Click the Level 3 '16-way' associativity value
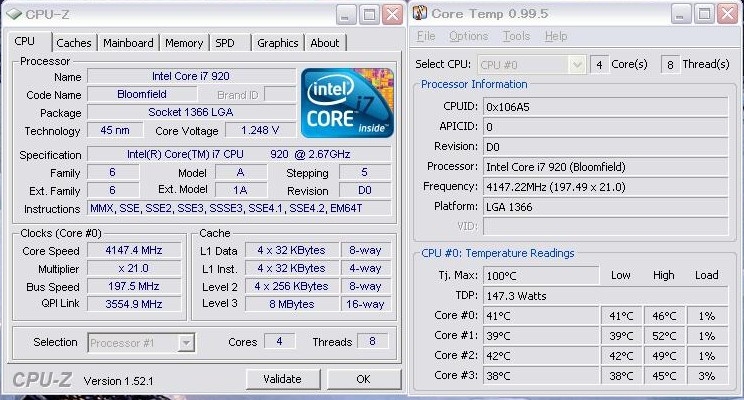The width and height of the screenshot is (744, 400). click(366, 304)
